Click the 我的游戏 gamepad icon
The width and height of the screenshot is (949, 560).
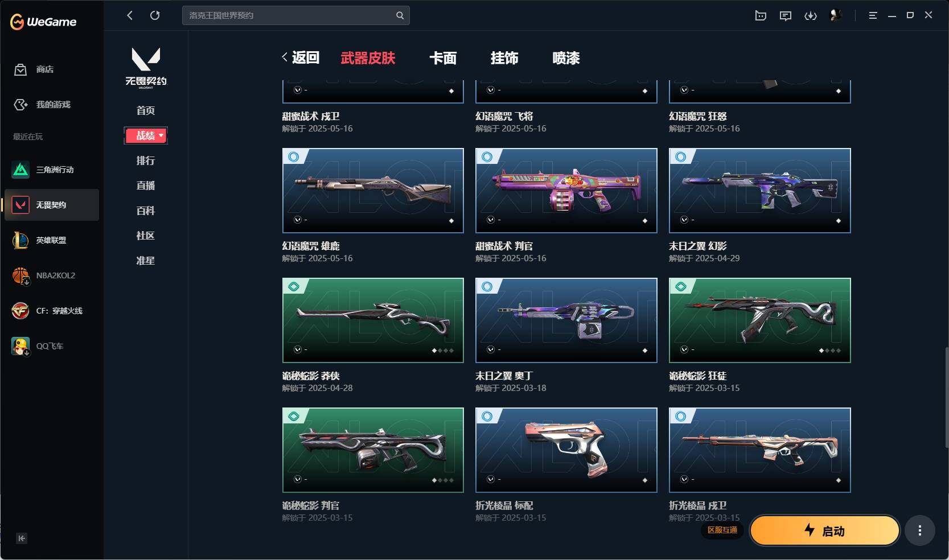[x=20, y=105]
